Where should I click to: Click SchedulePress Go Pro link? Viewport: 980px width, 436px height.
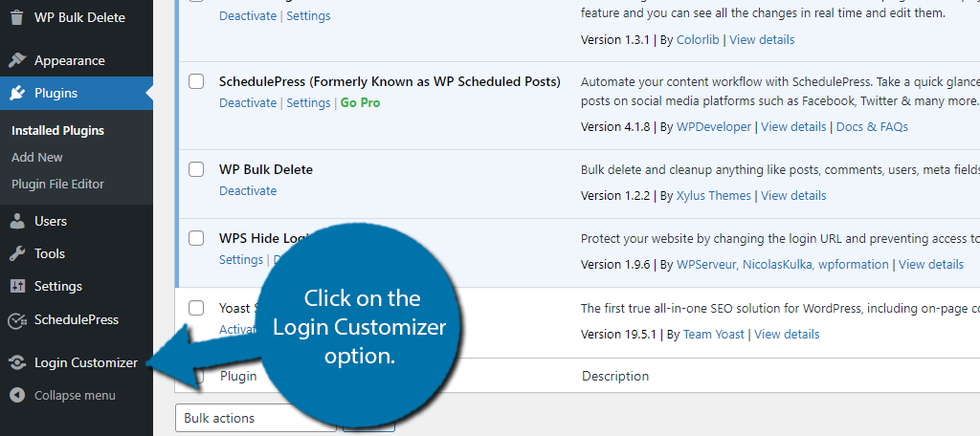(x=360, y=103)
